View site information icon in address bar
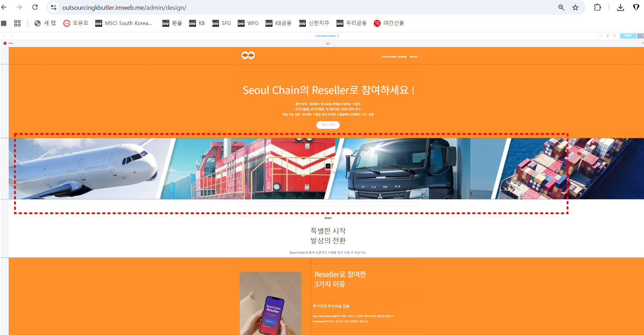 (x=54, y=7)
